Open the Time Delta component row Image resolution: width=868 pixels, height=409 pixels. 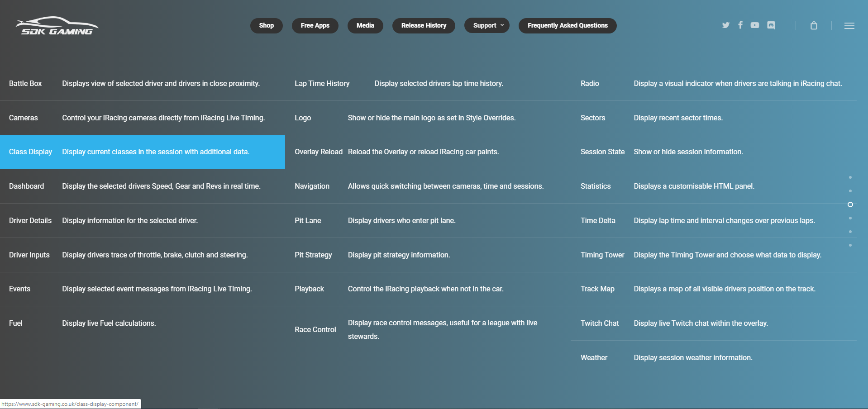(x=714, y=220)
